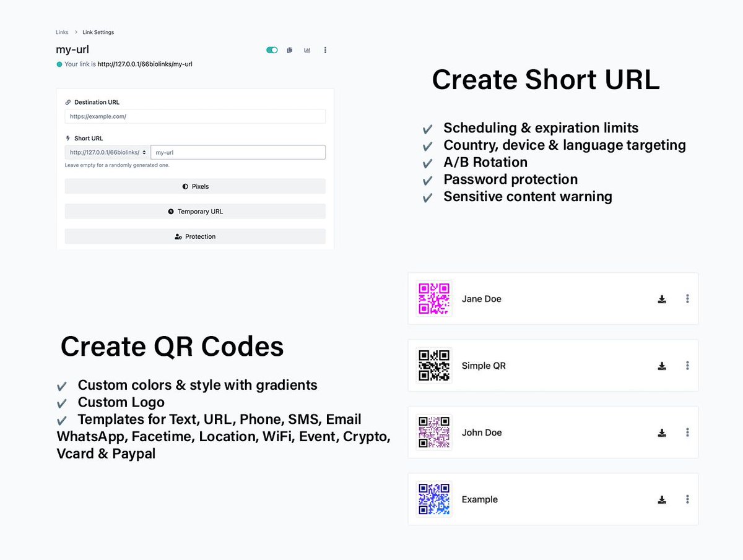This screenshot has height=560, width=743.
Task: Open options menu for Jane Doe QR
Action: (x=687, y=299)
